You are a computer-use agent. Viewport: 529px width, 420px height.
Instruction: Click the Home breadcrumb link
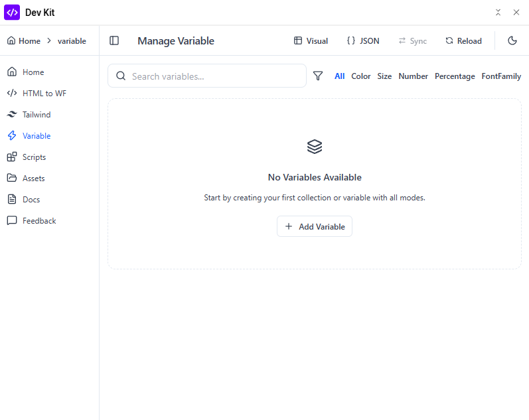pyautogui.click(x=24, y=41)
